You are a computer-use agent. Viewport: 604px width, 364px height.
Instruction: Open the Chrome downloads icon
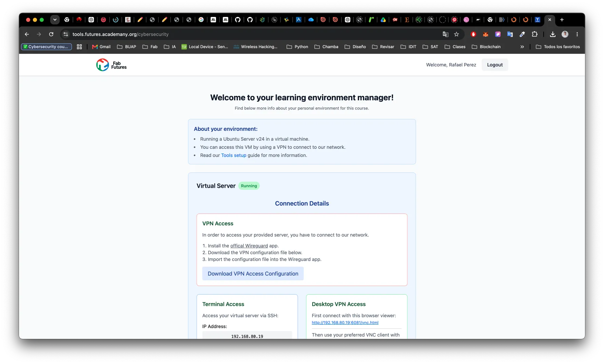tap(553, 34)
